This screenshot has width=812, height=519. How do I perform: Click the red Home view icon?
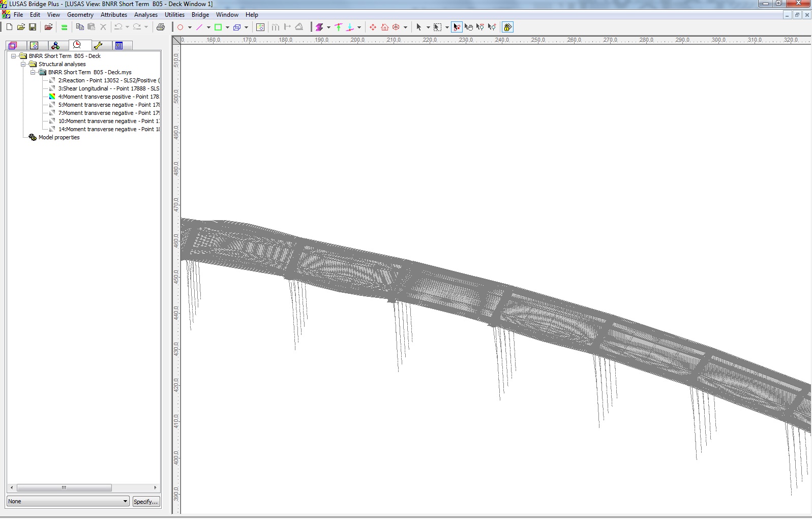(x=385, y=27)
